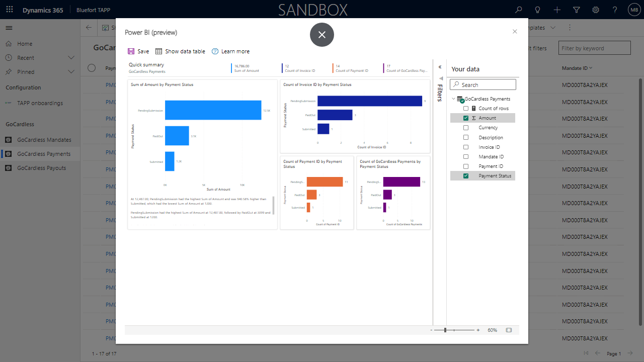Screen dimensions: 644x362
Task: Click the zoom out minus button
Action: [431, 330]
